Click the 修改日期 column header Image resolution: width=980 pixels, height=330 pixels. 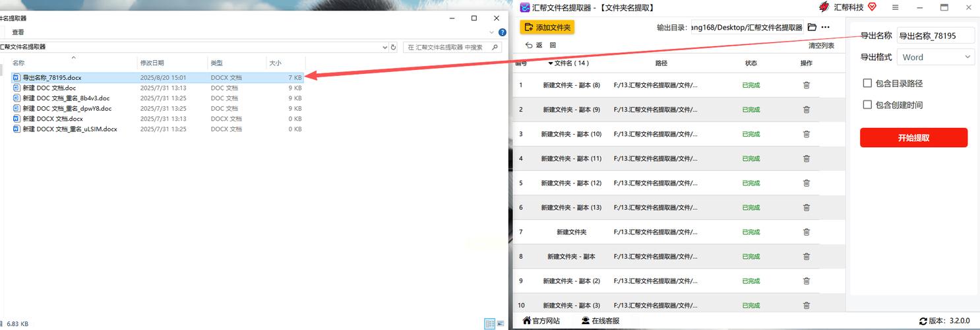pos(152,63)
